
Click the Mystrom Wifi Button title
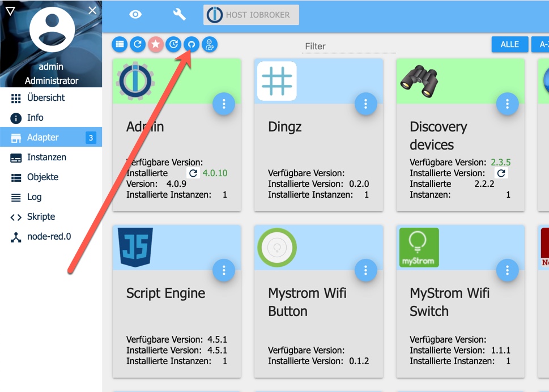tap(307, 302)
